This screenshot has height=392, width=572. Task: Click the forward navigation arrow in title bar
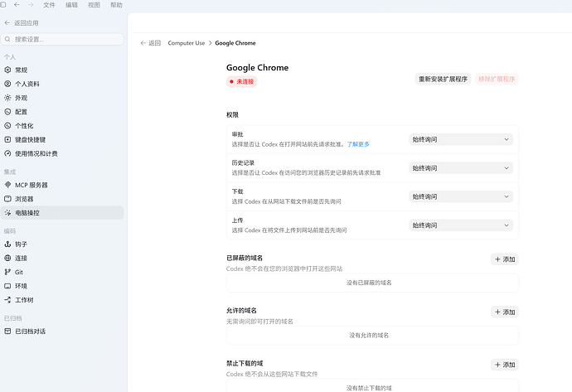(x=31, y=5)
